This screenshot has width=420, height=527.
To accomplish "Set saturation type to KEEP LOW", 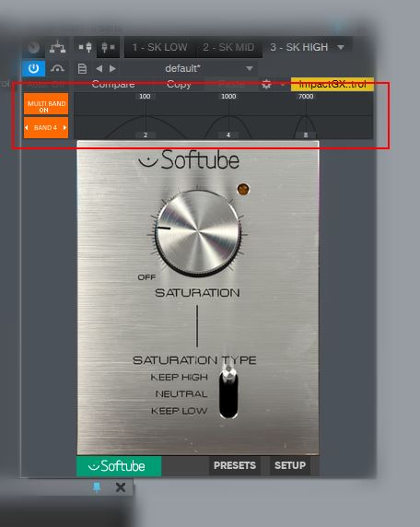I will click(x=179, y=411).
